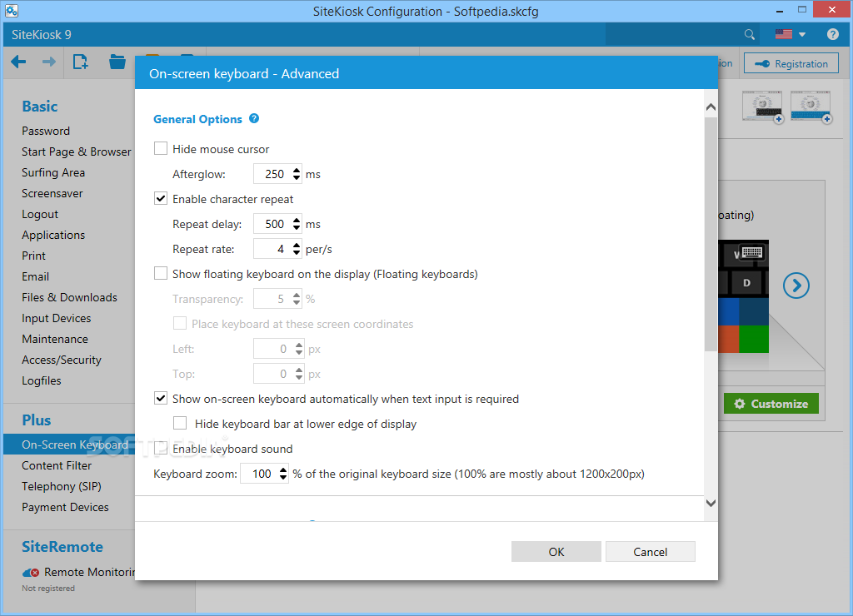The image size is (853, 616).
Task: Open the Registration button
Action: [793, 63]
